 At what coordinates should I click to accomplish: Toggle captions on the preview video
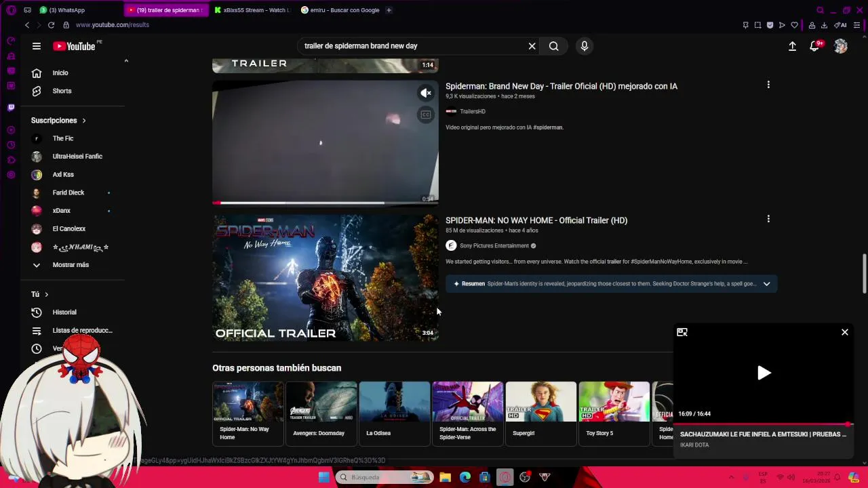pyautogui.click(x=426, y=115)
